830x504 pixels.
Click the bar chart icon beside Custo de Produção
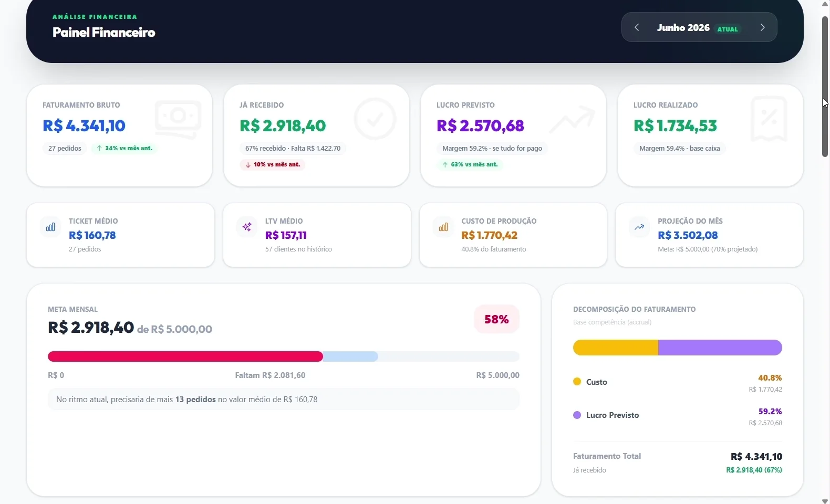(443, 227)
